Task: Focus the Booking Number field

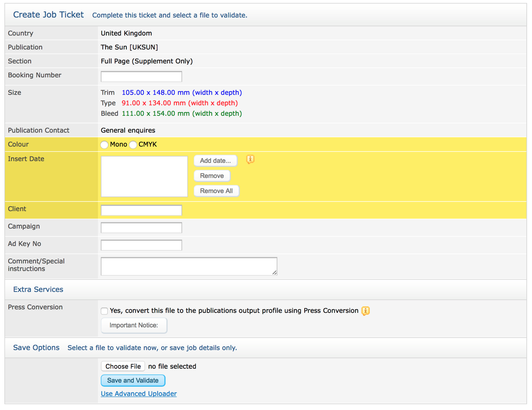Action: point(141,77)
